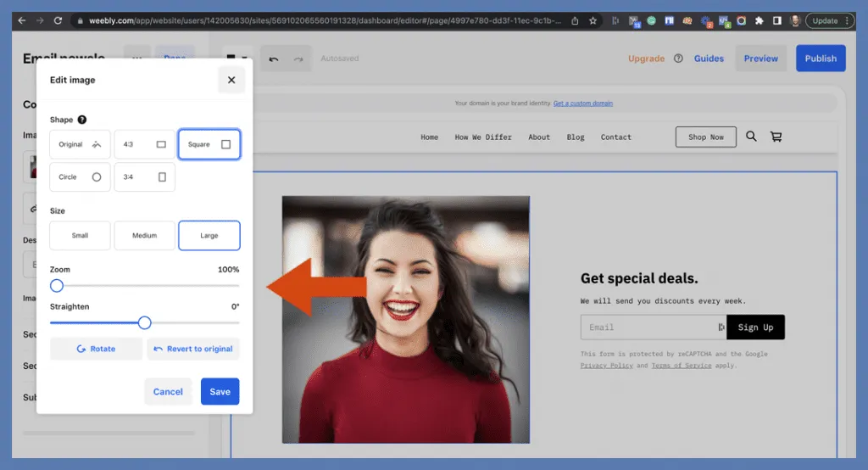Reload the page in the browser
868x470 pixels.
coord(58,20)
